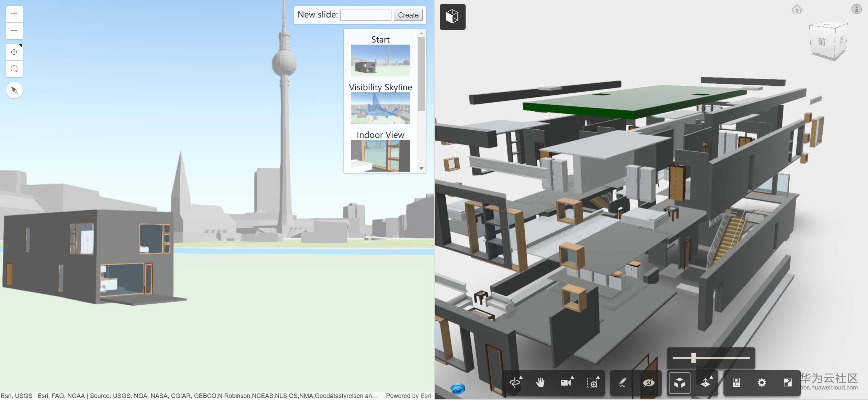Toggle pan navigation mode in map

click(x=14, y=52)
